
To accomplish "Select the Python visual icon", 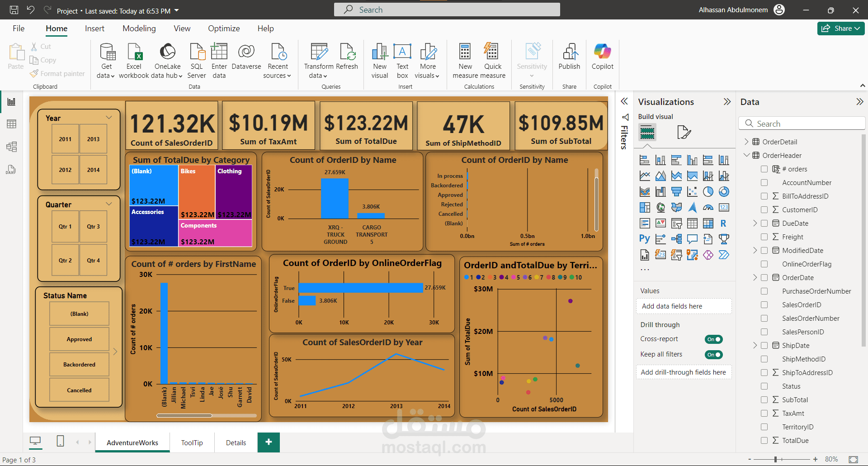I will [644, 238].
